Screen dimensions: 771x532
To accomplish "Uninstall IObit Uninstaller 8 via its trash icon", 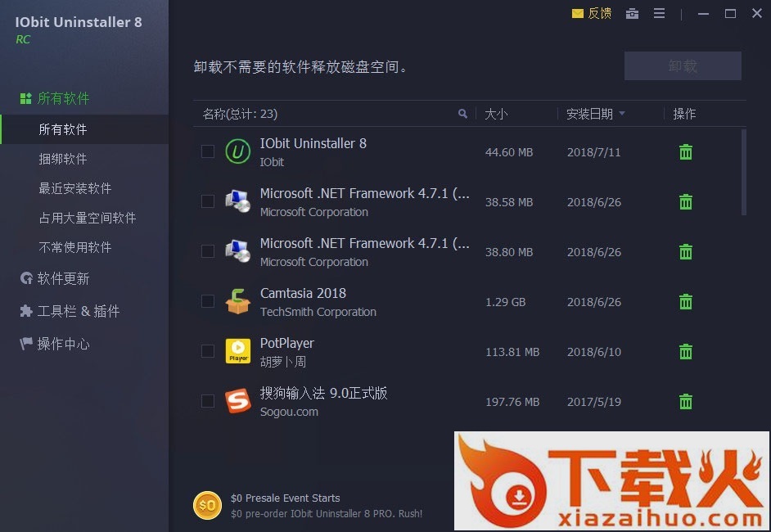I will (x=685, y=152).
